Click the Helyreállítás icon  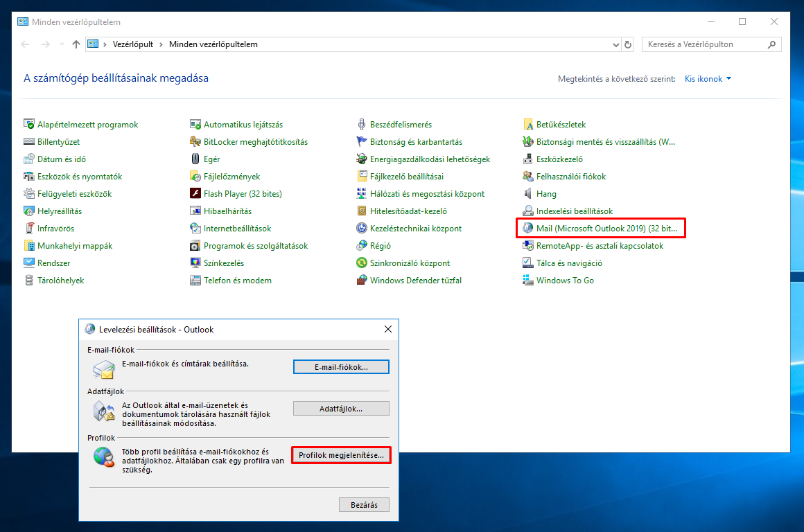28,211
